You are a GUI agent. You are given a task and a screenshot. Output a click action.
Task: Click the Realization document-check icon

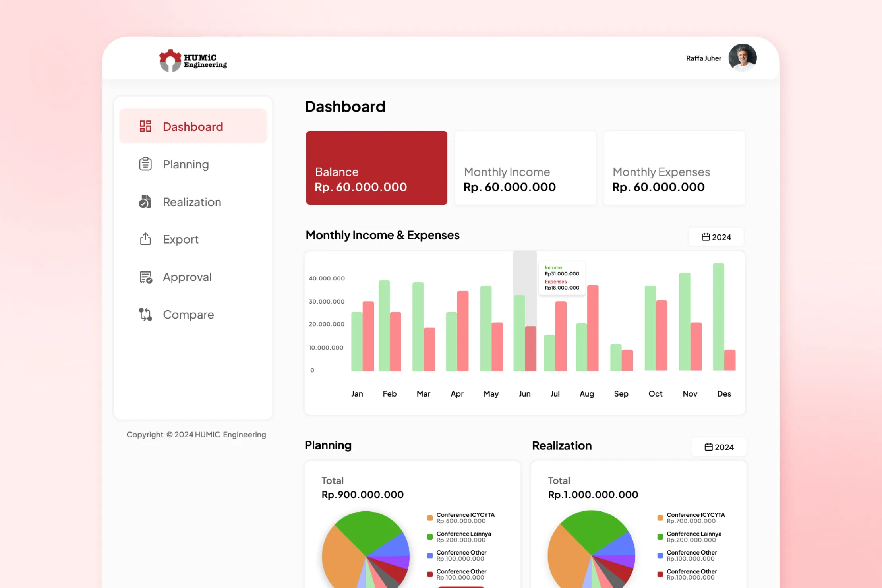[145, 202]
